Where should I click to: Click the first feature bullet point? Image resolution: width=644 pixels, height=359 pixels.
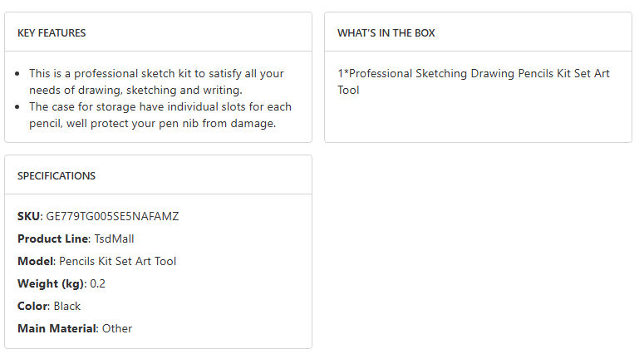pos(18,74)
